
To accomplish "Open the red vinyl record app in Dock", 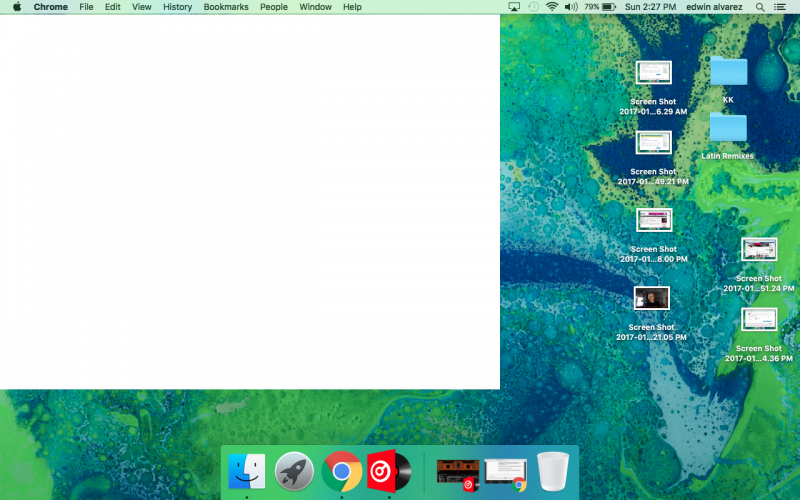I will (x=389, y=471).
